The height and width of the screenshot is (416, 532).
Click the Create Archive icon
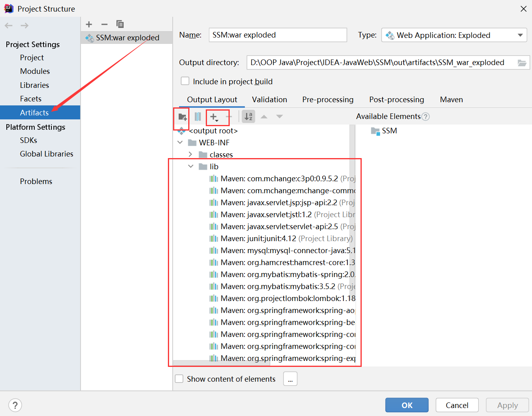(x=198, y=117)
